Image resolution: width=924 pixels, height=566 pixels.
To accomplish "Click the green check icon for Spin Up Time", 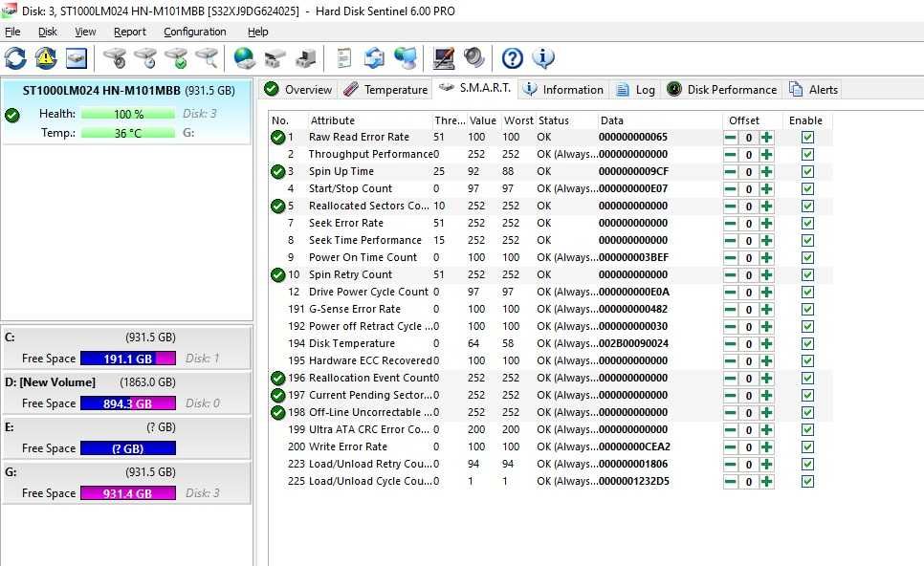I will (278, 172).
